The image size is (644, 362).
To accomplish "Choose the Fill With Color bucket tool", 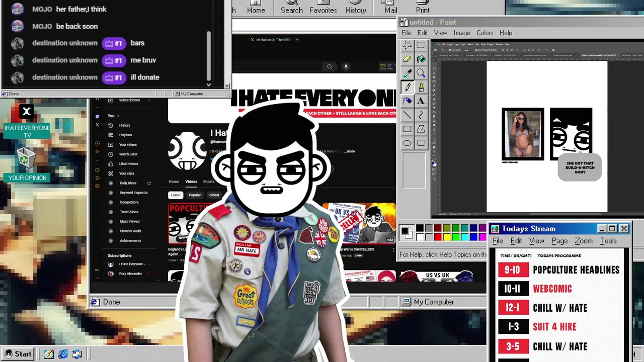I will (x=421, y=59).
